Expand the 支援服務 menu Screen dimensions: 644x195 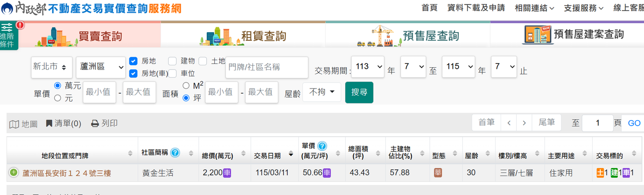point(583,8)
